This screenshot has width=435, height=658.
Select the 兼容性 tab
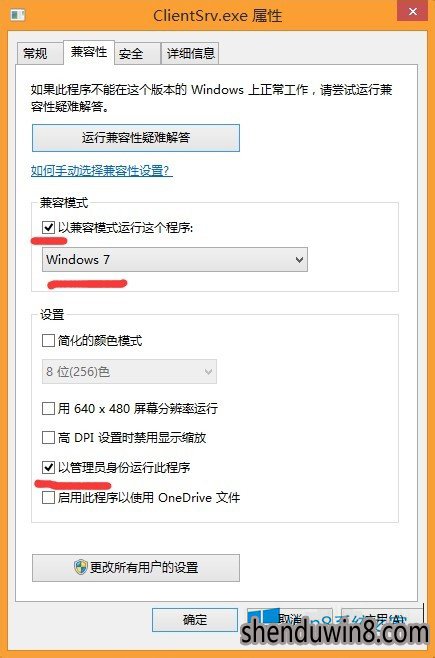[x=89, y=52]
